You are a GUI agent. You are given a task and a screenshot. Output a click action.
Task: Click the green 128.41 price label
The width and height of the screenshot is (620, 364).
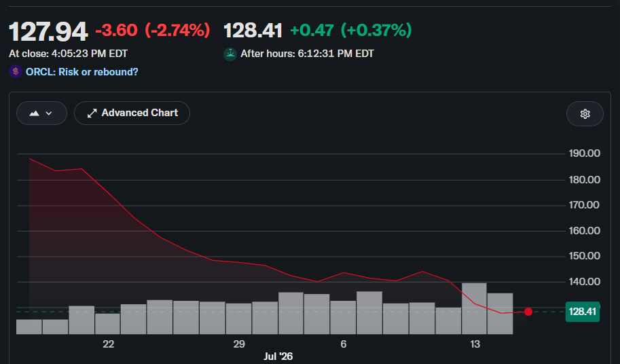(x=583, y=312)
